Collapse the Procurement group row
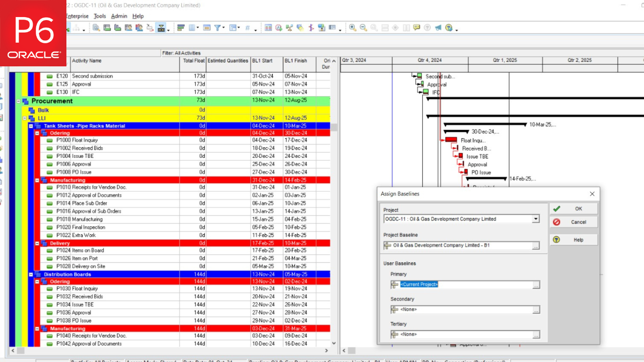 click(18, 101)
